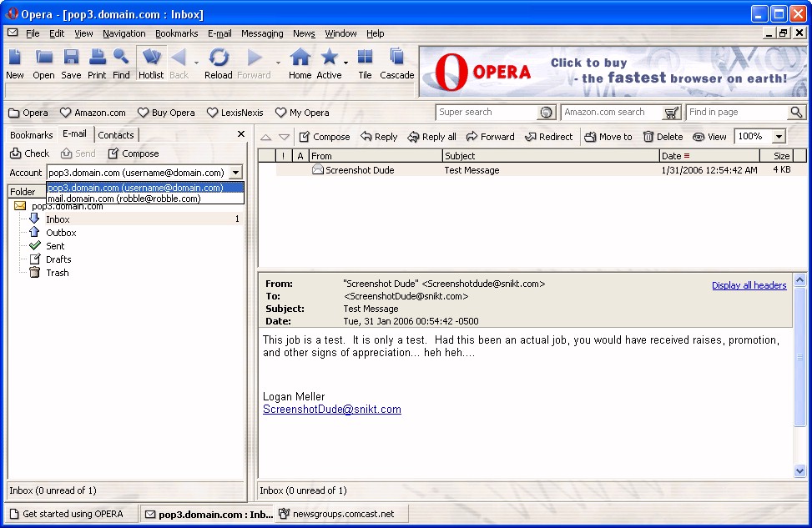
Task: Open the News menu
Action: point(304,33)
